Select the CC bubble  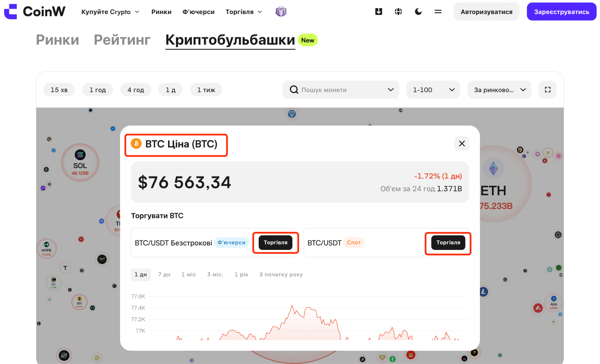(x=54, y=283)
